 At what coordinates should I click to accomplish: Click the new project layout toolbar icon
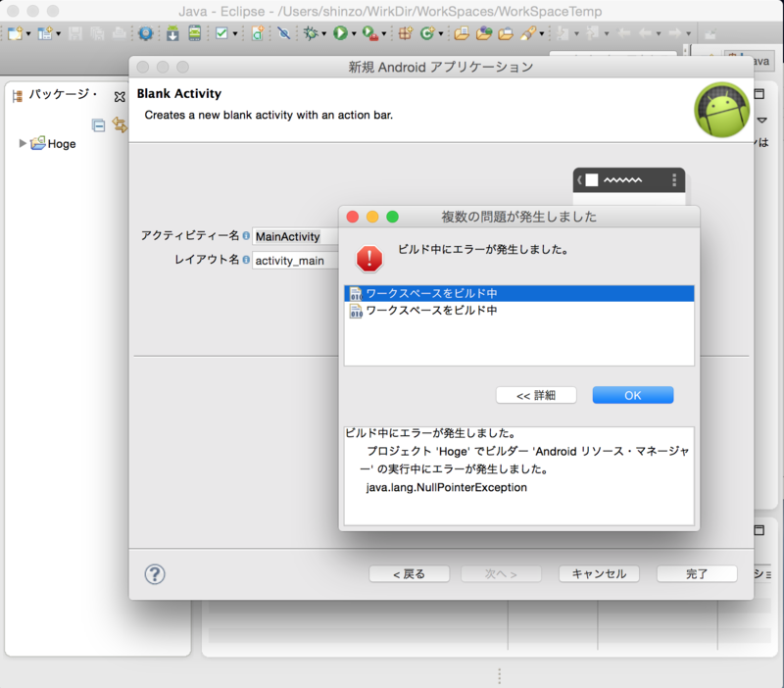tap(44, 33)
